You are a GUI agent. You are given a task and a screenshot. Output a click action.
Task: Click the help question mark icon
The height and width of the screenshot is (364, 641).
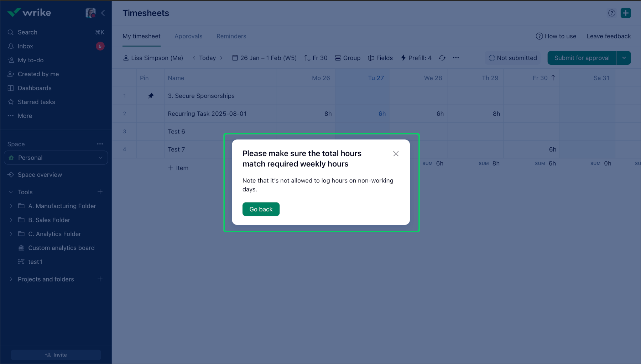[x=612, y=13]
